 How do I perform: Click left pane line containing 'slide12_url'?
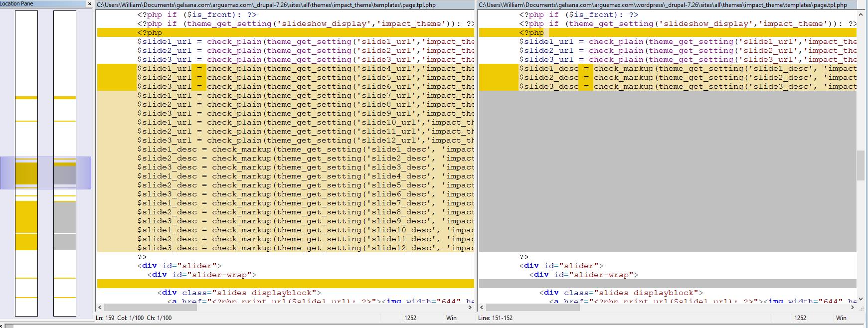tap(286, 140)
